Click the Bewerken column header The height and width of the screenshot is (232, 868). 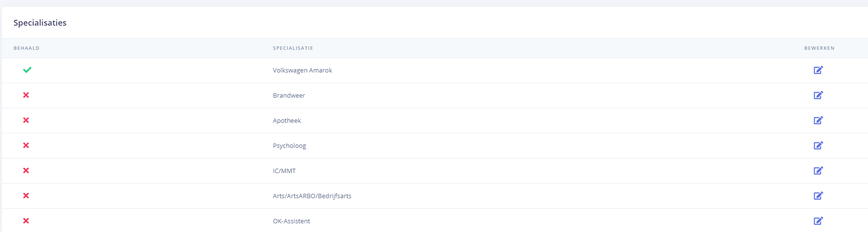pos(819,48)
